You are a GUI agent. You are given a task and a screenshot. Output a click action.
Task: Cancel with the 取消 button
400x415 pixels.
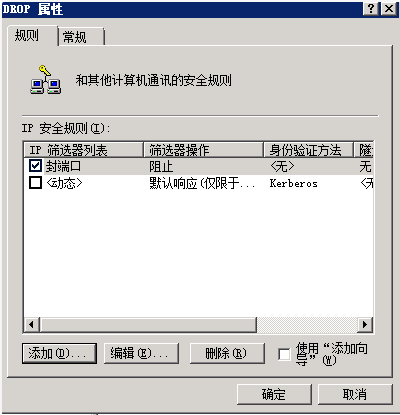[x=355, y=394]
